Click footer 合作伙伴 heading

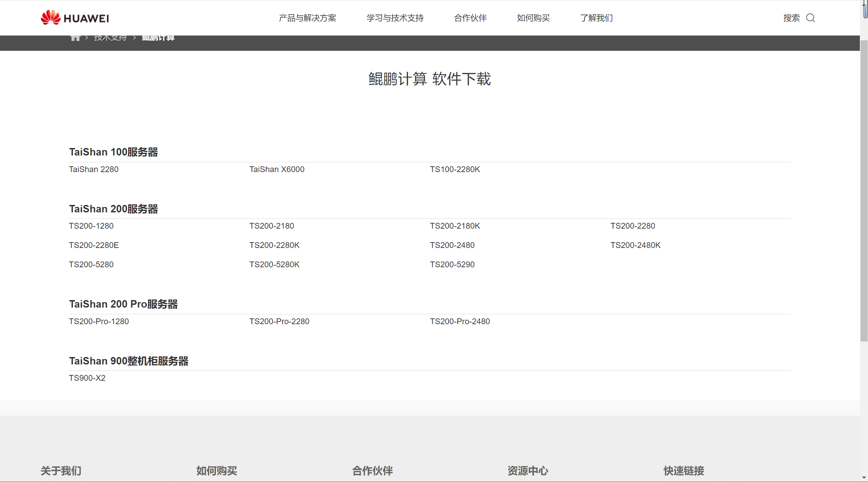[x=372, y=471]
